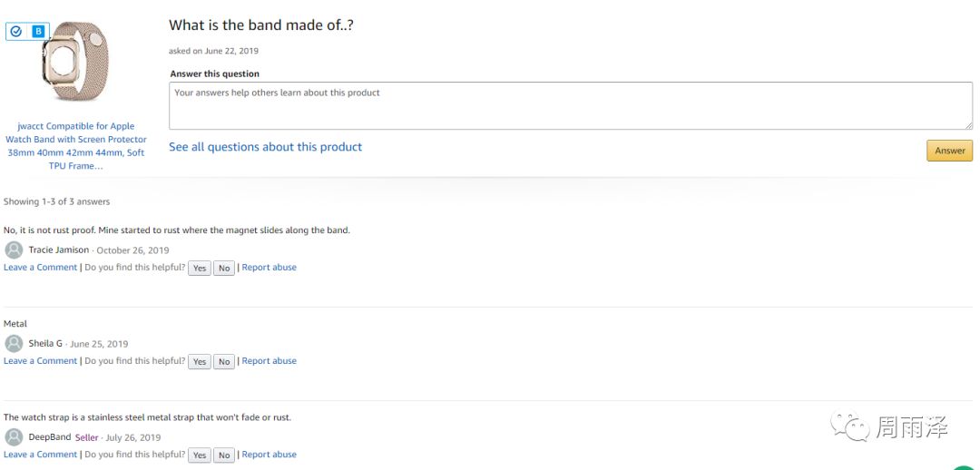Leave a Comment on Tracie Jamison's answer
This screenshot has width=980, height=470.
click(41, 268)
